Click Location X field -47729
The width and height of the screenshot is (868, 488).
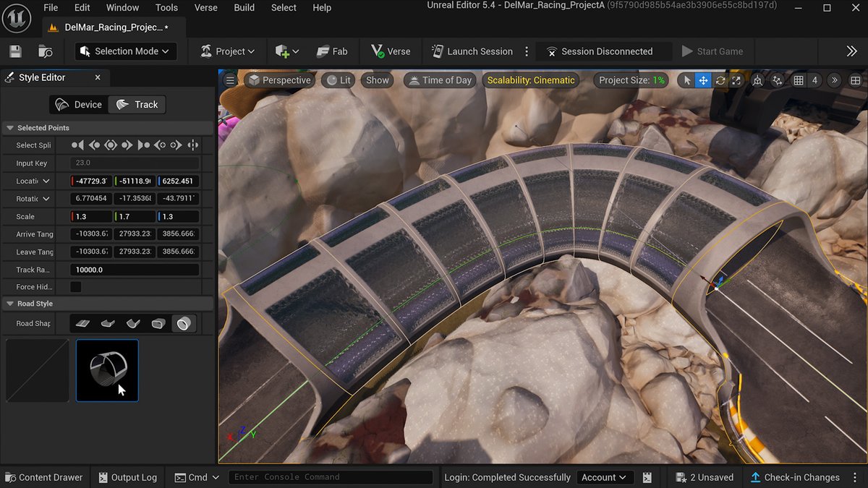tap(91, 181)
